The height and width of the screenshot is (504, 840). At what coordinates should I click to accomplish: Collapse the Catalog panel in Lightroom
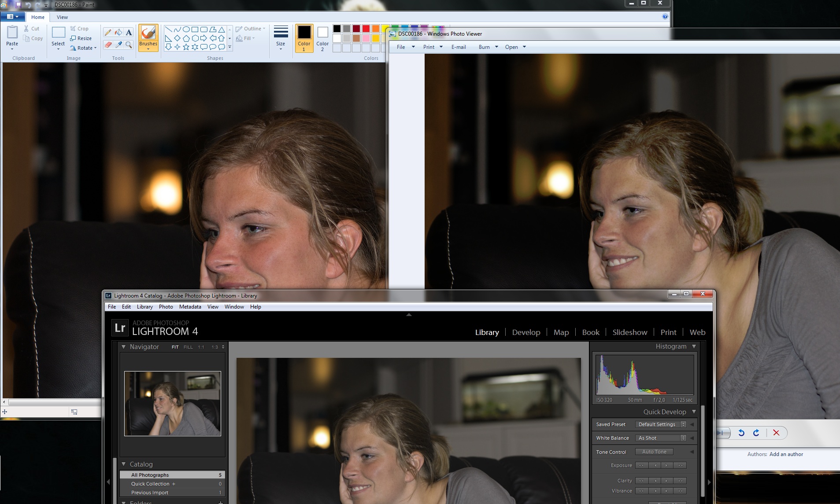pyautogui.click(x=123, y=464)
